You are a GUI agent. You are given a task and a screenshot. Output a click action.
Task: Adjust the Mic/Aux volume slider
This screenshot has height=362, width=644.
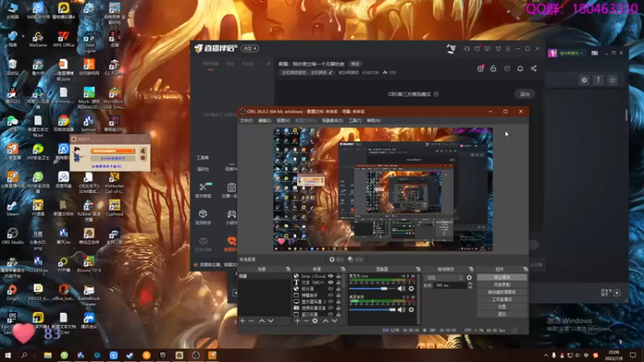coord(372,289)
